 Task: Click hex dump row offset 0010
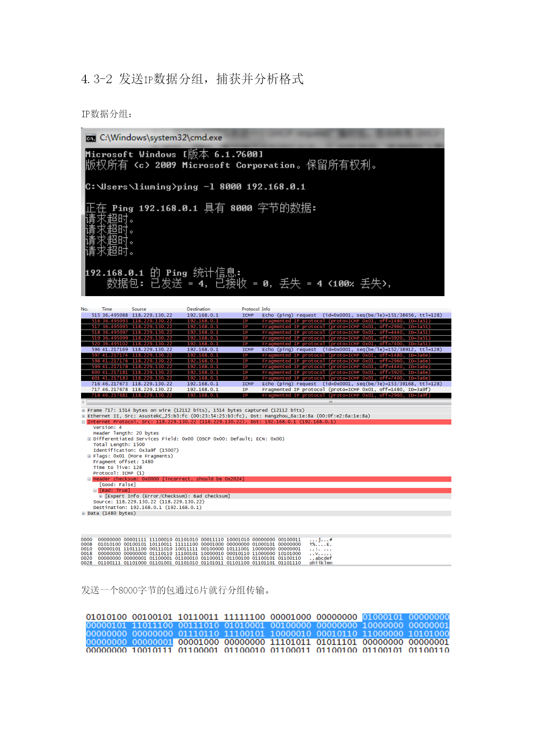(x=206, y=549)
